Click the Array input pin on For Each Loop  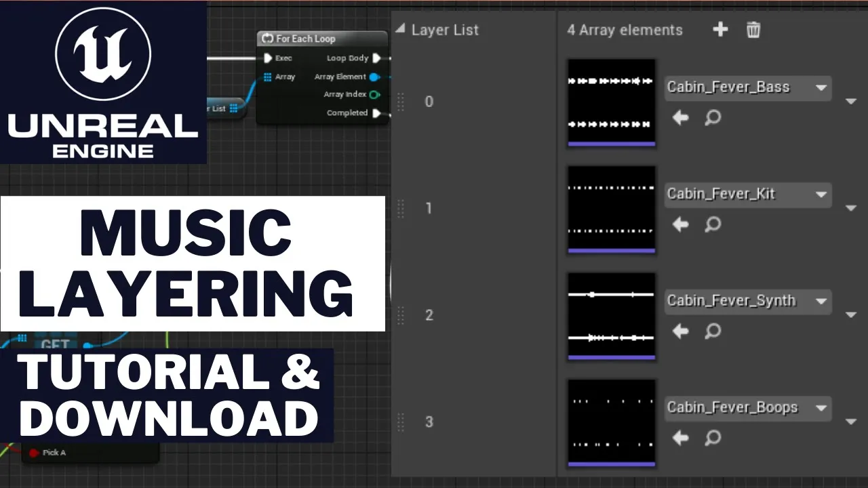(x=268, y=77)
